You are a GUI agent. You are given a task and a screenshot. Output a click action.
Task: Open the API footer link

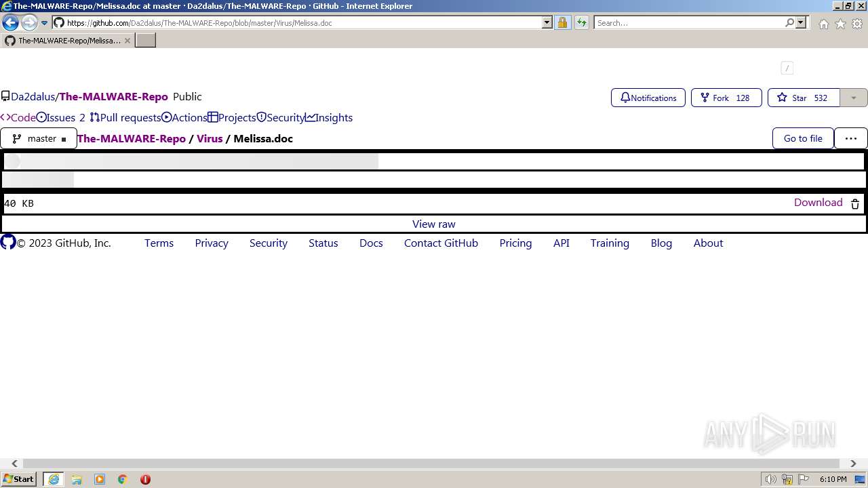(x=561, y=243)
